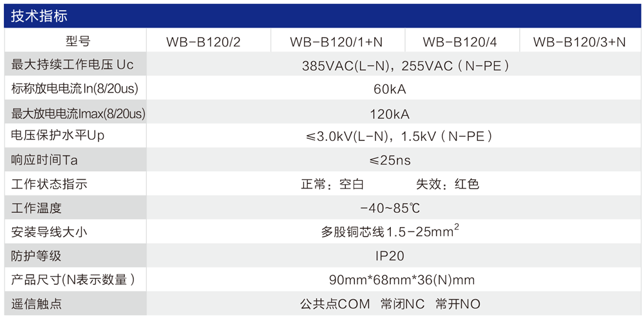Select the 最大放电电流Imax(8/20us) row label

coord(79,114)
